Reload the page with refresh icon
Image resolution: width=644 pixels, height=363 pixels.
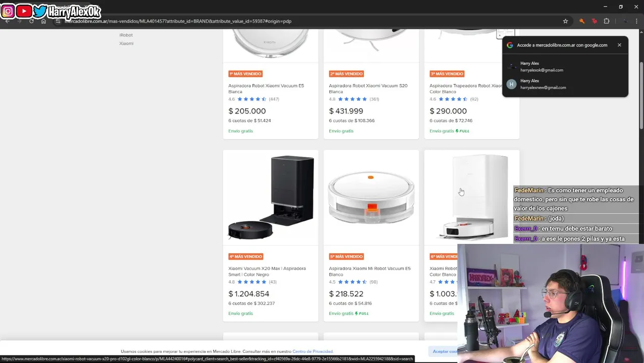[31, 21]
